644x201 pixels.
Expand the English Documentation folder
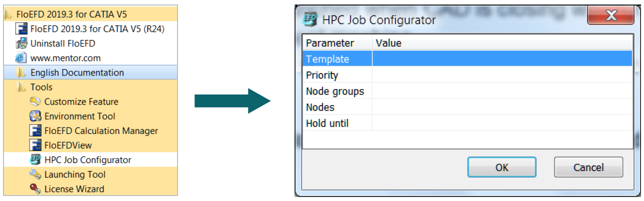[x=21, y=72]
